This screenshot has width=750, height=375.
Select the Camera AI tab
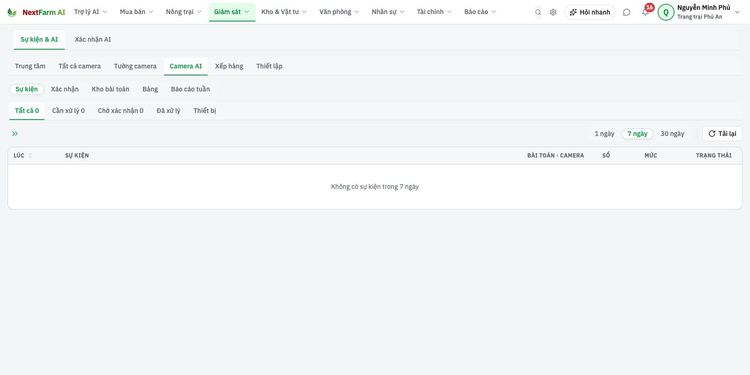click(186, 66)
